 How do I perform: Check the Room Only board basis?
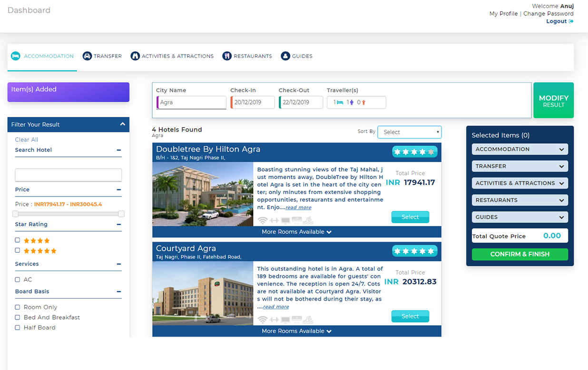click(x=18, y=307)
